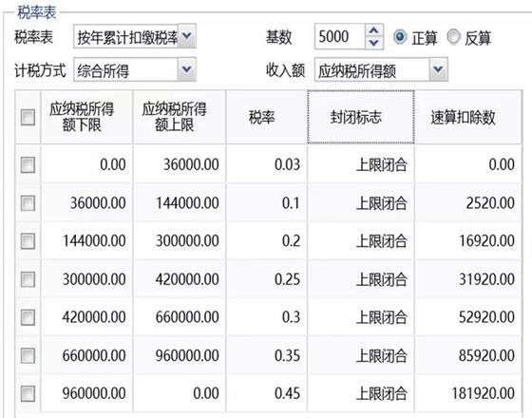
Task: Toggle the header select-all checkbox
Action: [28, 118]
